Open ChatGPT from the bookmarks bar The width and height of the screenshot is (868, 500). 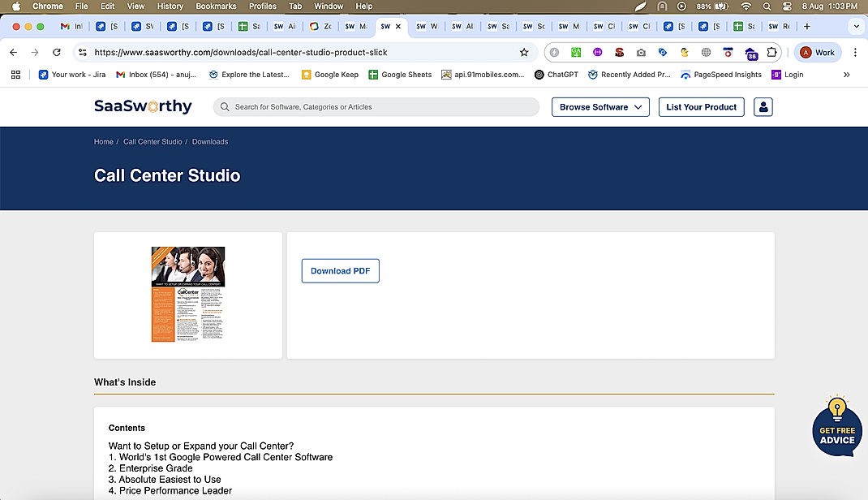tap(556, 74)
